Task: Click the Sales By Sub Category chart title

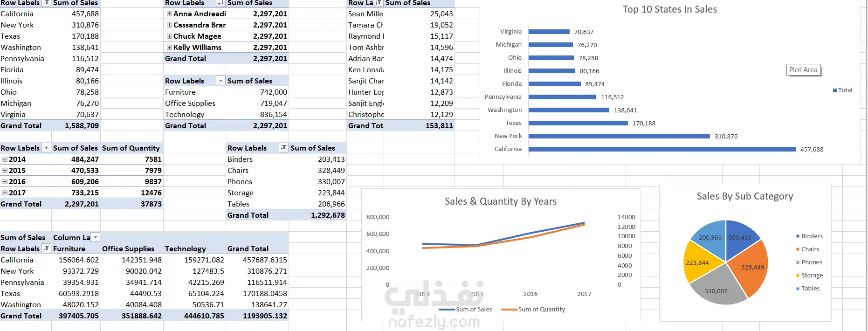Action: (744, 196)
